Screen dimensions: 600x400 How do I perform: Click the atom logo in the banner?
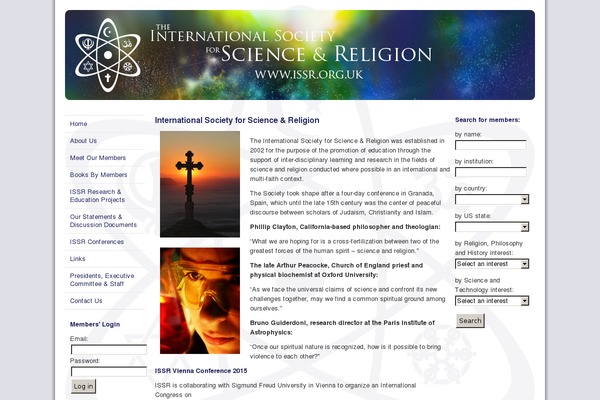pos(108,55)
